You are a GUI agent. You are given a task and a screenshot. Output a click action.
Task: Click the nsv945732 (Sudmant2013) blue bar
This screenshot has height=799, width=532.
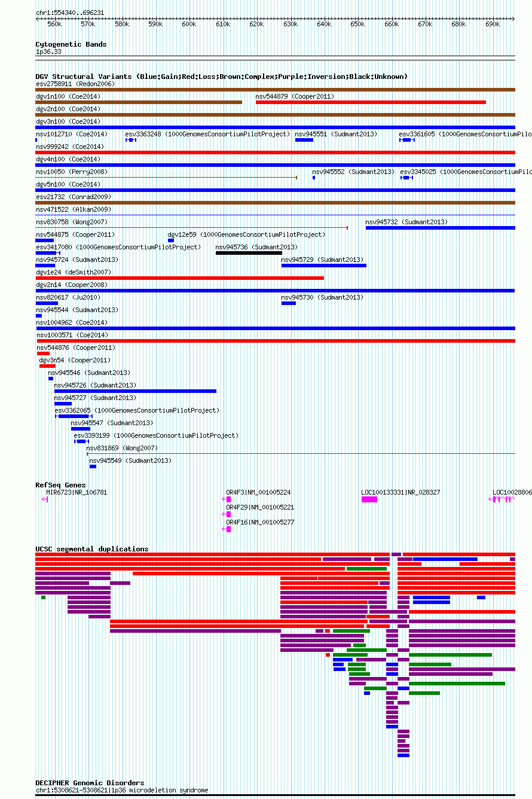coord(441,228)
